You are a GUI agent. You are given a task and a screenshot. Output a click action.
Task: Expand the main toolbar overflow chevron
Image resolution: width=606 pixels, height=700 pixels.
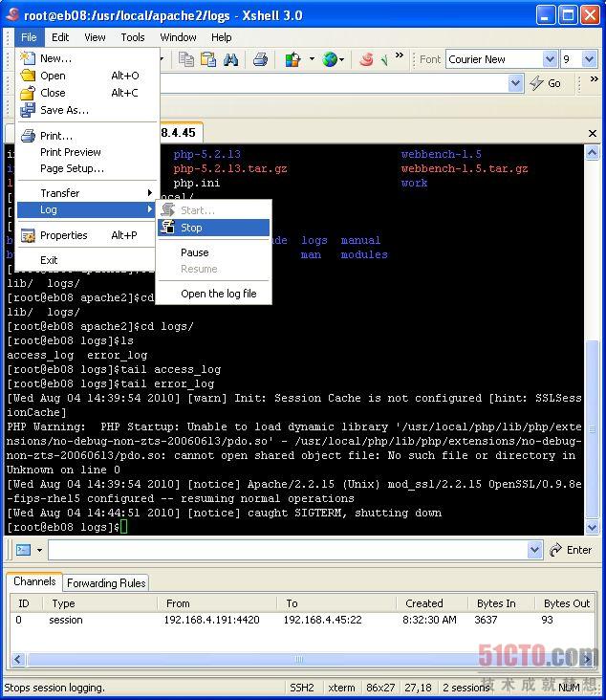coord(400,55)
